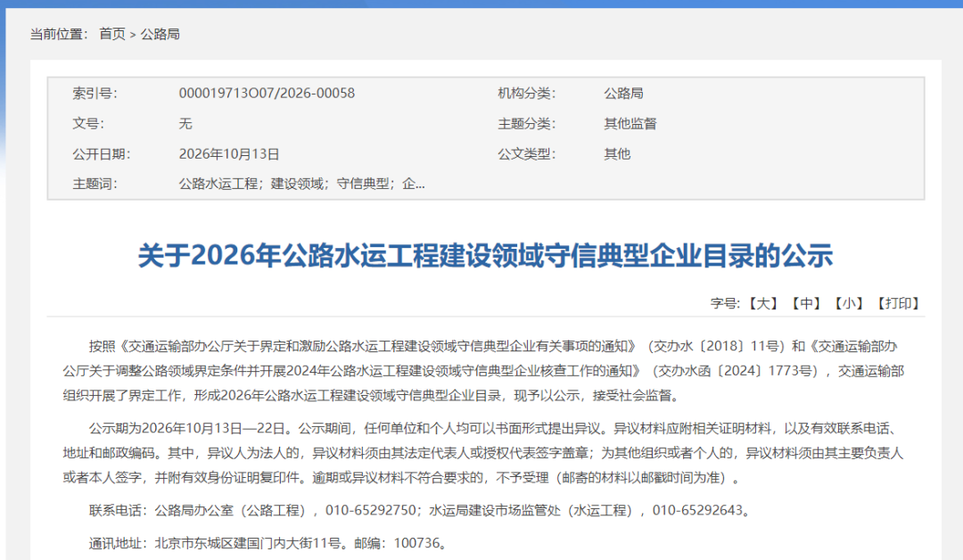The image size is (963, 560).
Task: Click 公文类型 value 其他
Action: pyautogui.click(x=617, y=154)
